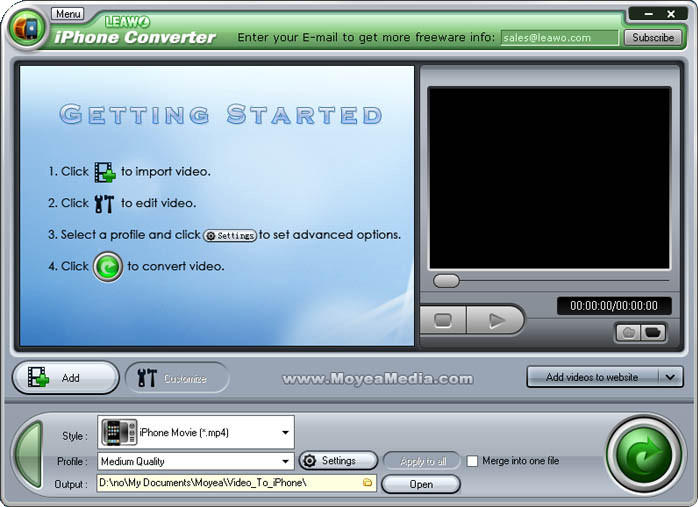Click the iPhone device icon in Style box
The image size is (698, 507).
(x=119, y=432)
